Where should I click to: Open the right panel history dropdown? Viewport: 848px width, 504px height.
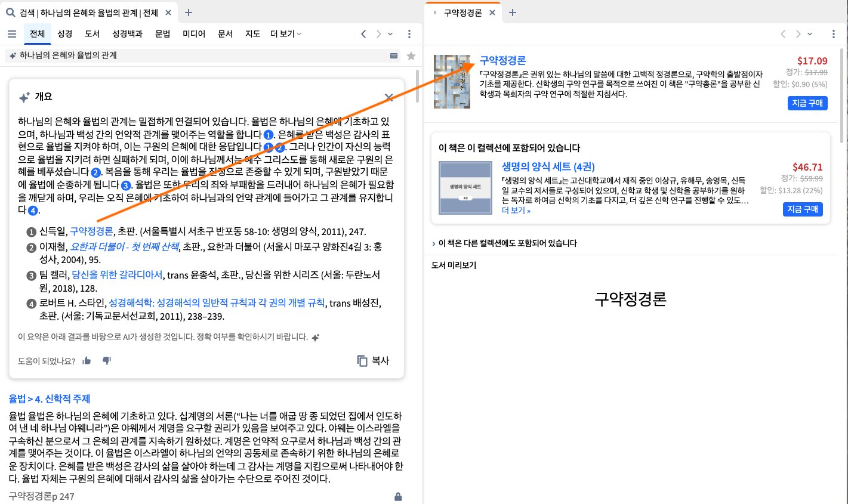[810, 34]
